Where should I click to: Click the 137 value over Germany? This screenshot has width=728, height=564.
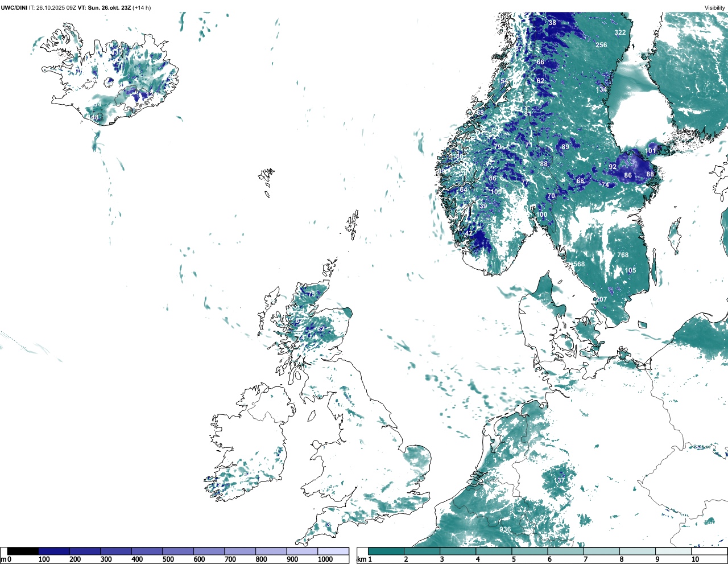coord(560,481)
